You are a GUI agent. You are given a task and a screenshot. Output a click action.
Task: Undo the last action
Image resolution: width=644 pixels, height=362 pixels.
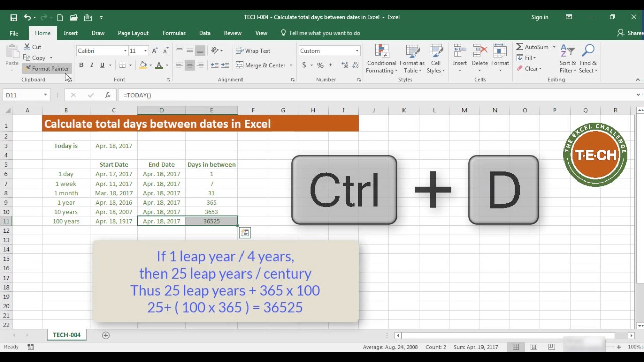[27, 17]
